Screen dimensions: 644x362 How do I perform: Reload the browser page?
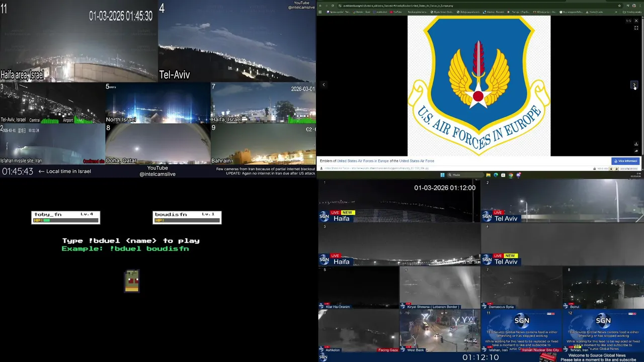(x=333, y=6)
